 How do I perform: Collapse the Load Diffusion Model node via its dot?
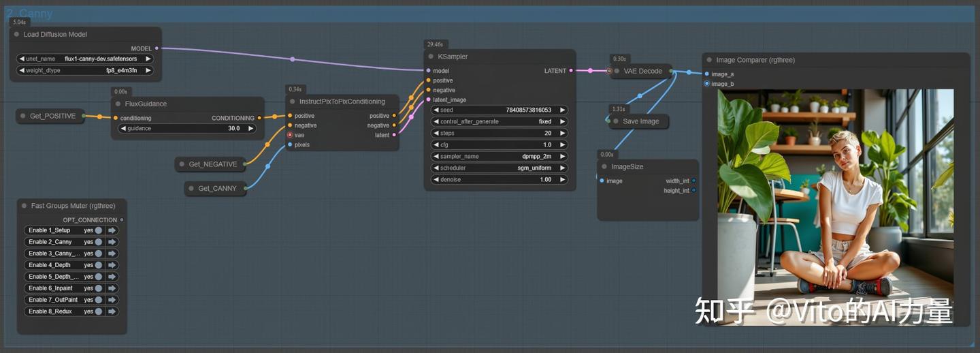(x=16, y=34)
